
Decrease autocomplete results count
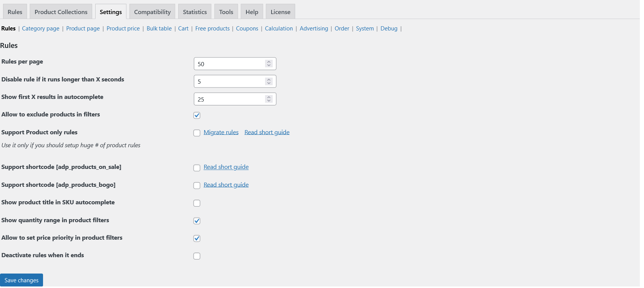click(x=269, y=101)
